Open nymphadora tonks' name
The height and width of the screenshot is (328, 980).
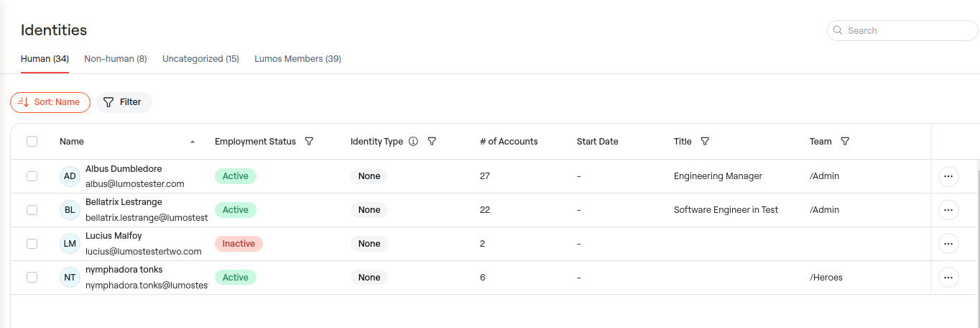(x=124, y=270)
